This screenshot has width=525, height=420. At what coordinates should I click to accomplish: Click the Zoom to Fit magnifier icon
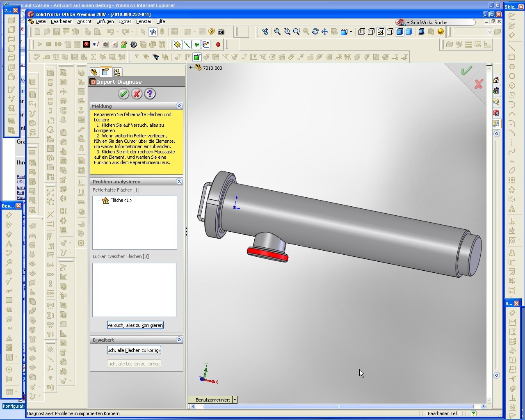[277, 32]
